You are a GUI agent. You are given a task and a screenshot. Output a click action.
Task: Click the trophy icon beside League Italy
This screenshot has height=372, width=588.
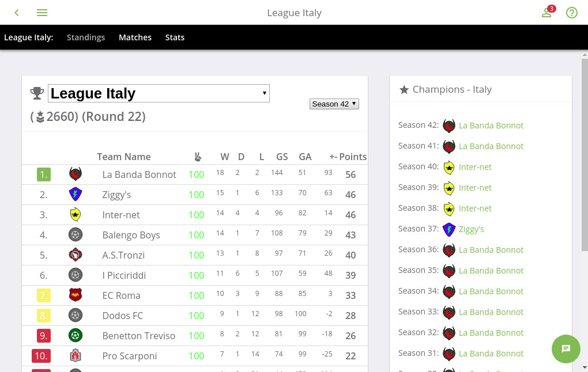(37, 93)
